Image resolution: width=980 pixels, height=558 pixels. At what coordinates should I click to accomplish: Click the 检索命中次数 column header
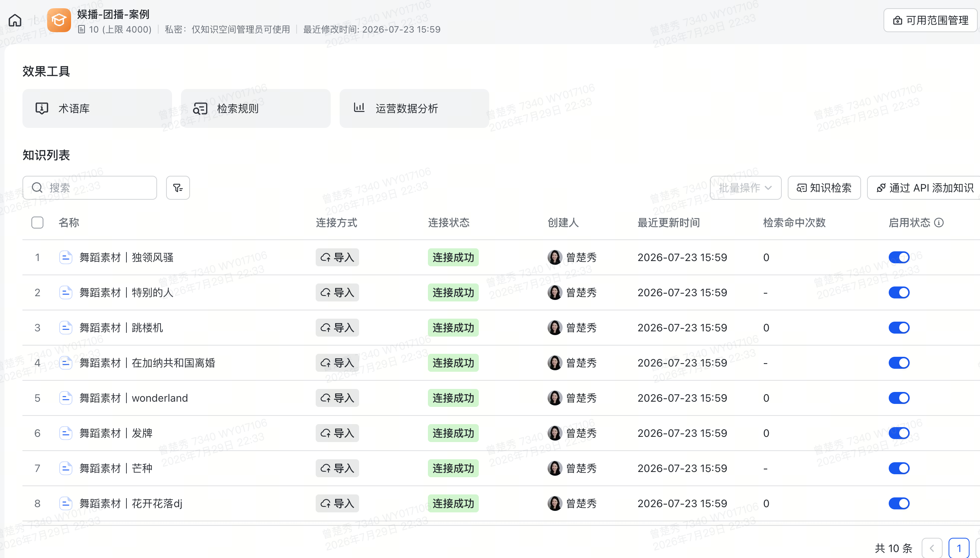(x=794, y=223)
